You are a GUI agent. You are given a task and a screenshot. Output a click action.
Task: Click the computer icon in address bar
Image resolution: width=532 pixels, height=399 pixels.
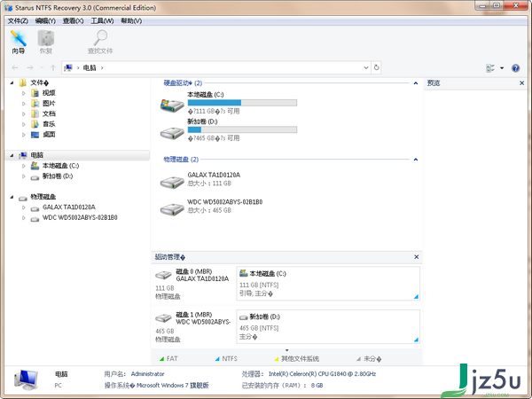pyautogui.click(x=68, y=68)
